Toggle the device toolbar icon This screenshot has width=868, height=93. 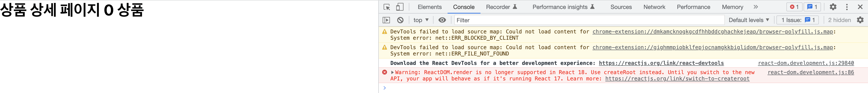tap(400, 7)
